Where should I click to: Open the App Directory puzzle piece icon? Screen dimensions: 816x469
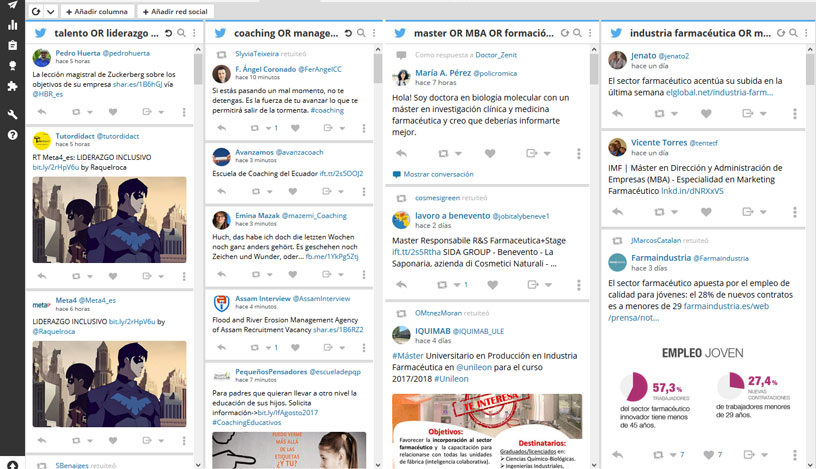pos(12,86)
